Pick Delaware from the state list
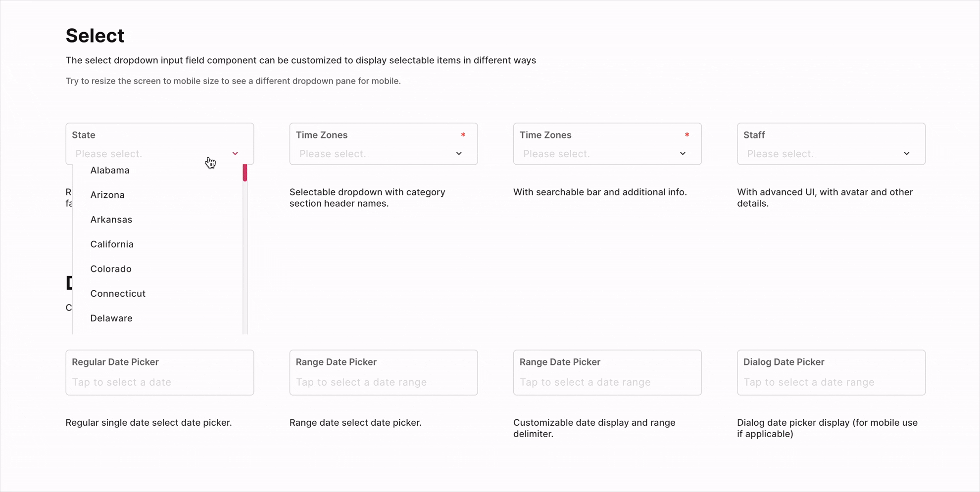 [111, 318]
